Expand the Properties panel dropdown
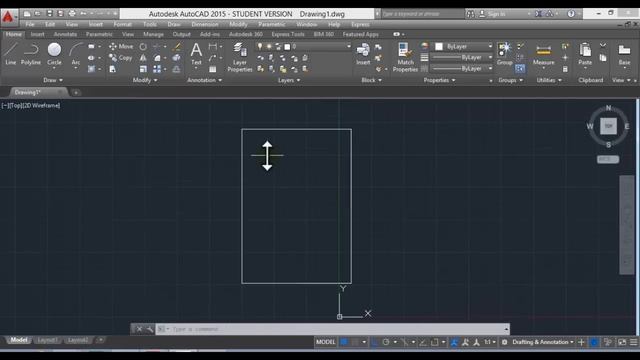The width and height of the screenshot is (640, 360). (x=439, y=80)
